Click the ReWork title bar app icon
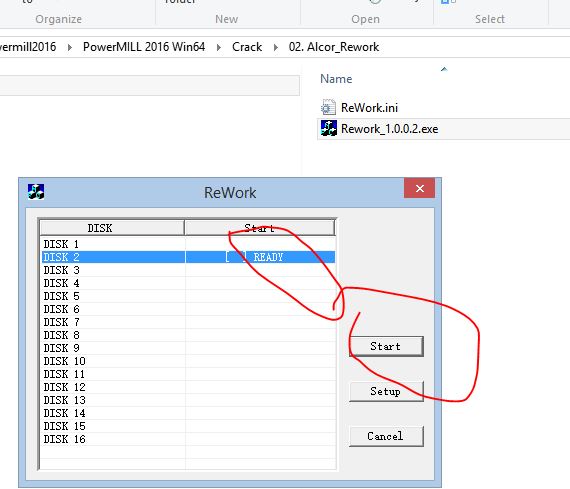 (36, 192)
